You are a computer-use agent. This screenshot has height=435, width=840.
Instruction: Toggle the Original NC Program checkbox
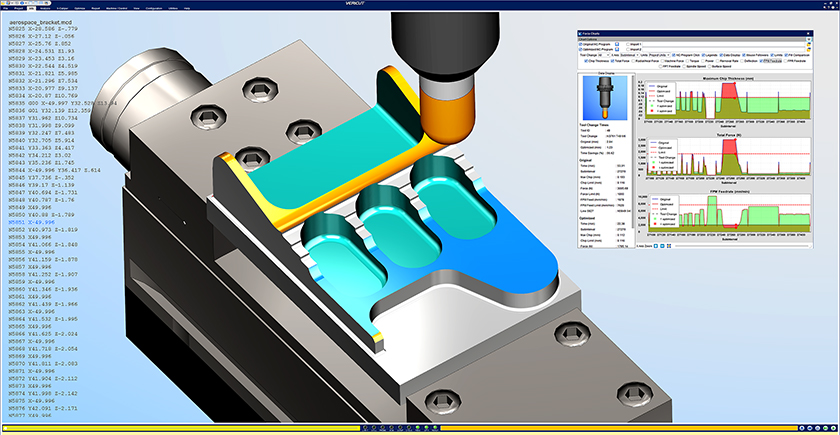(581, 45)
